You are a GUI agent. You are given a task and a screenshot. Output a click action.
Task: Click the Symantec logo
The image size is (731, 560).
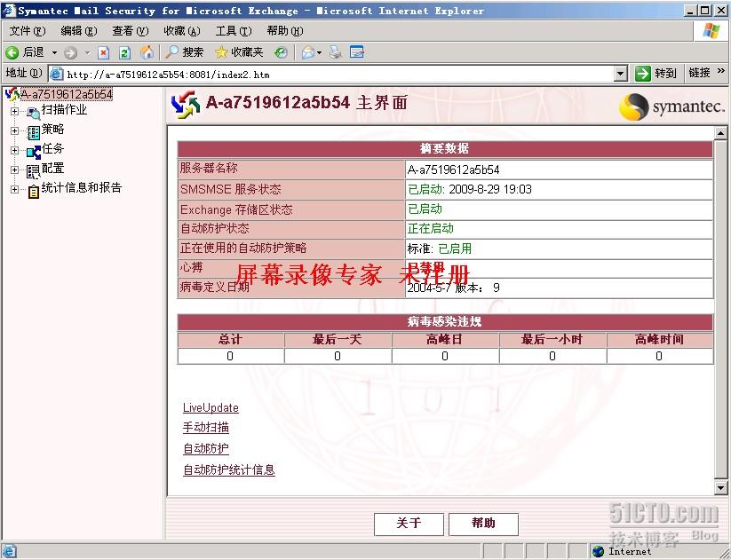pos(671,106)
